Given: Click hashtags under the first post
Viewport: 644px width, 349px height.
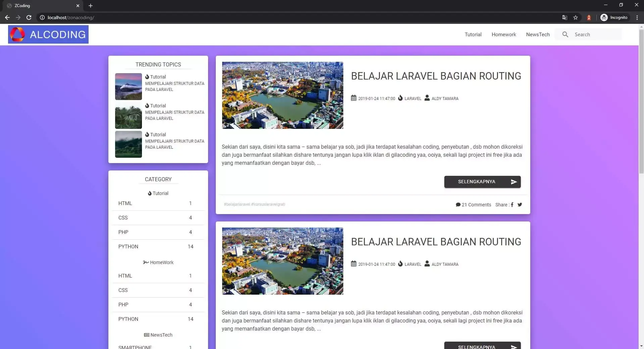Looking at the screenshot, I should click(x=254, y=204).
